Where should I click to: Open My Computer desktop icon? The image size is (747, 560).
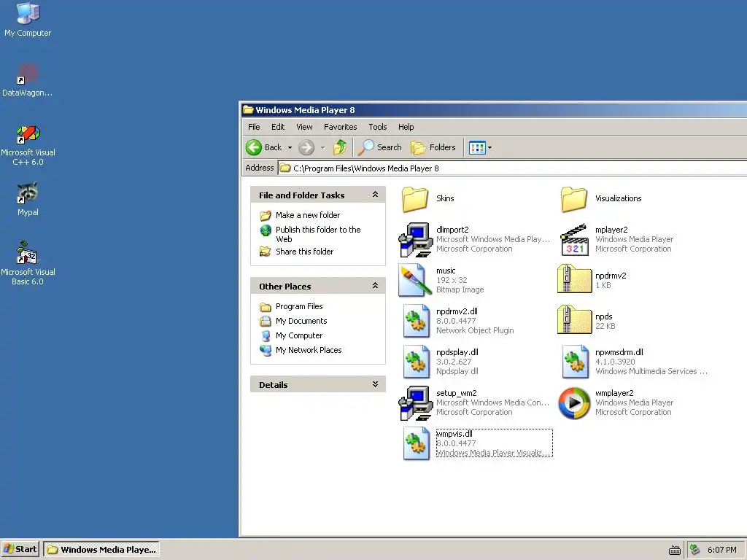point(28,19)
